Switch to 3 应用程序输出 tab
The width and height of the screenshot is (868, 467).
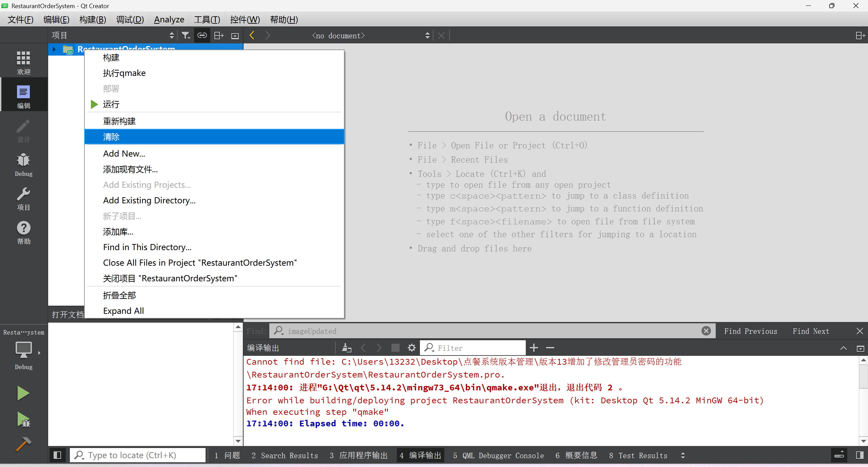[359, 455]
